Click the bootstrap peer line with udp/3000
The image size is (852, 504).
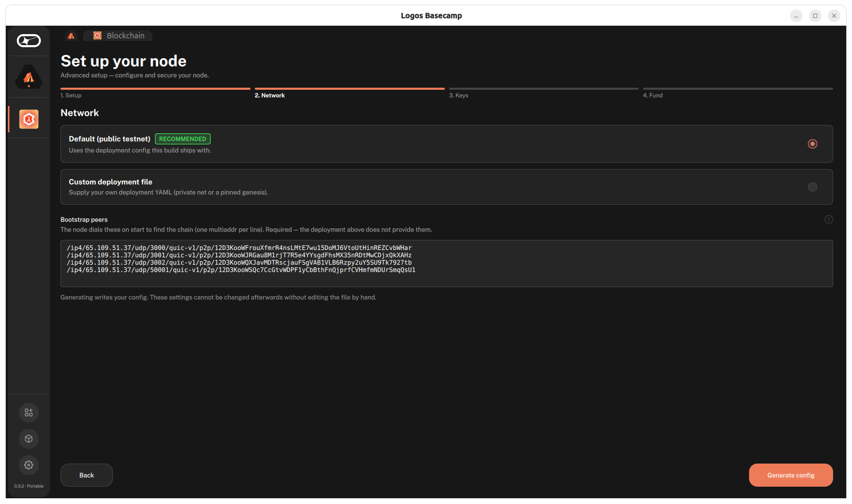(239, 248)
